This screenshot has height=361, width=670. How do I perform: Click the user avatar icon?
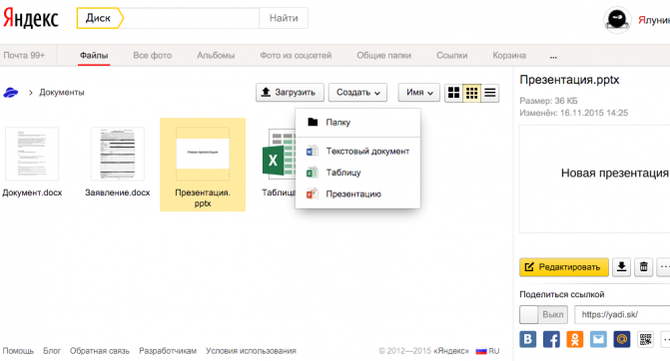tap(617, 20)
